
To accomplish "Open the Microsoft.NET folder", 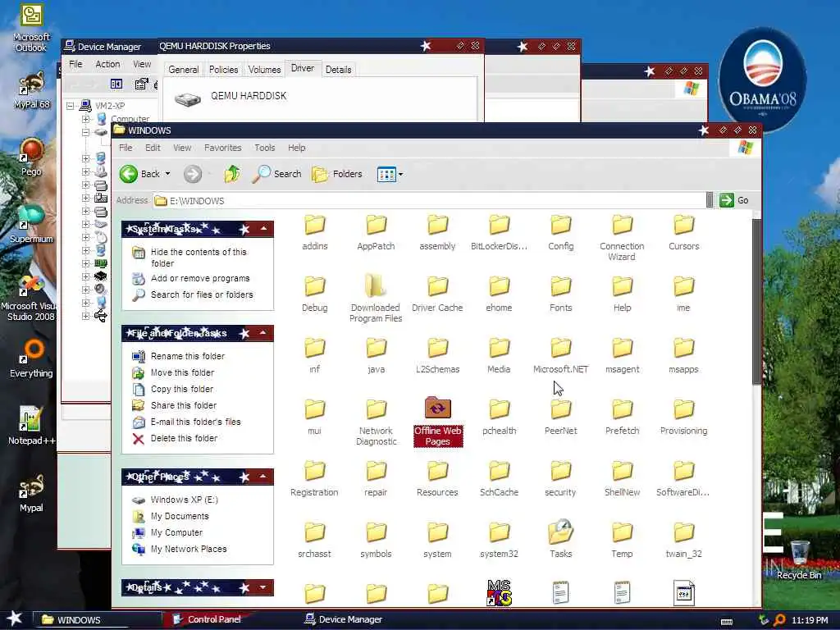I will [x=561, y=356].
